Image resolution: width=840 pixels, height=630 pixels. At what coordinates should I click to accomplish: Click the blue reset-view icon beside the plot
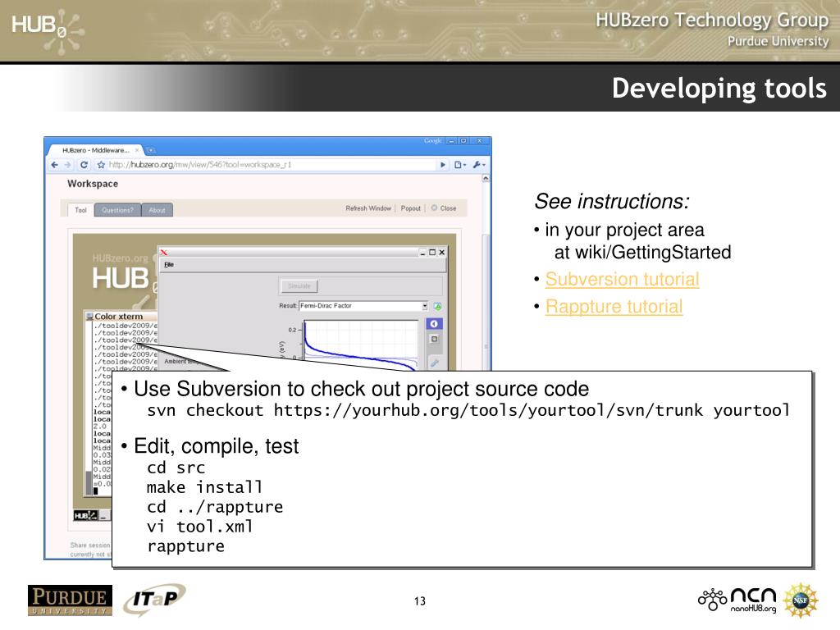434,324
